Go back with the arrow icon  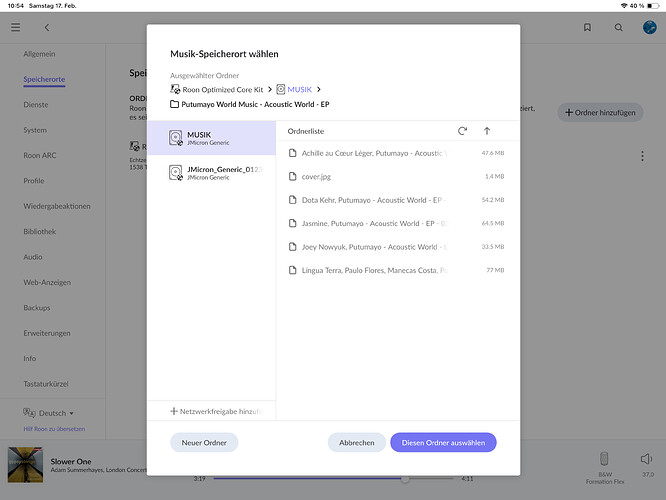pos(47,28)
